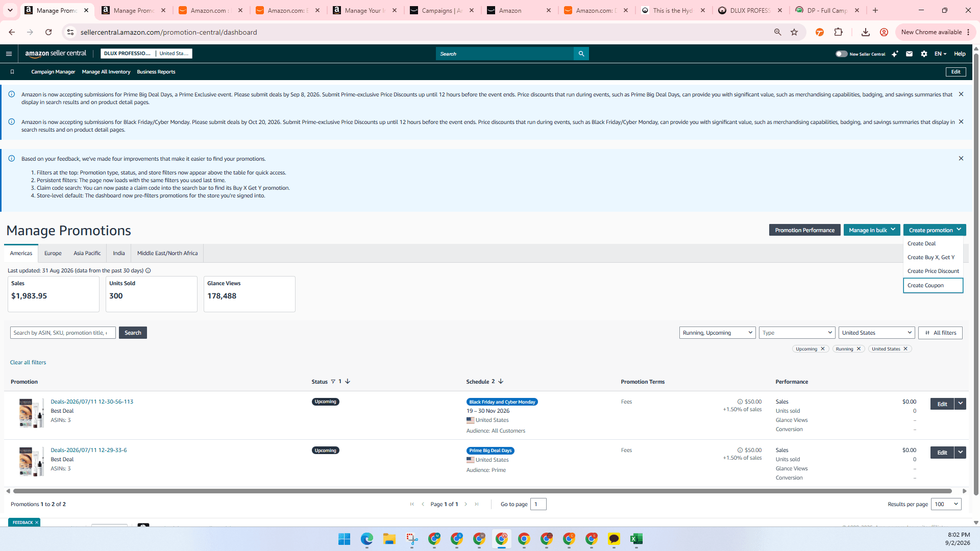This screenshot has height=551, width=980.
Task: Expand the Edit arrow for Black Friday deal
Action: (x=961, y=404)
